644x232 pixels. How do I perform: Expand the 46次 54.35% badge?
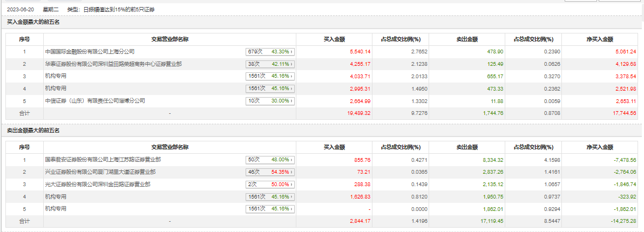(270, 172)
